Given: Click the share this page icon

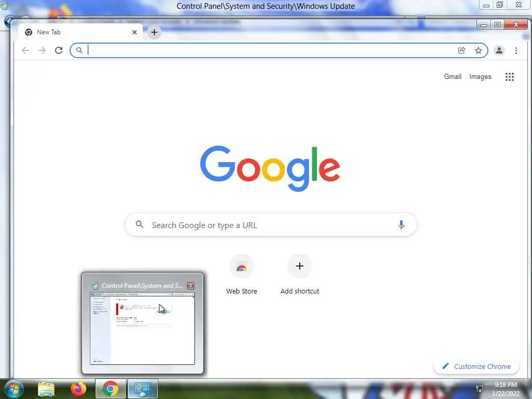Looking at the screenshot, I should tap(461, 50).
